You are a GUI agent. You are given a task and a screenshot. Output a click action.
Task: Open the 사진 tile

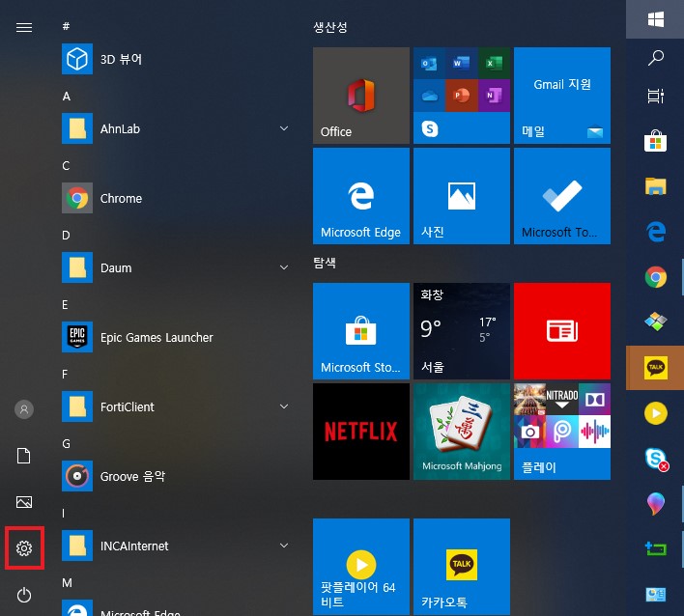click(x=462, y=196)
